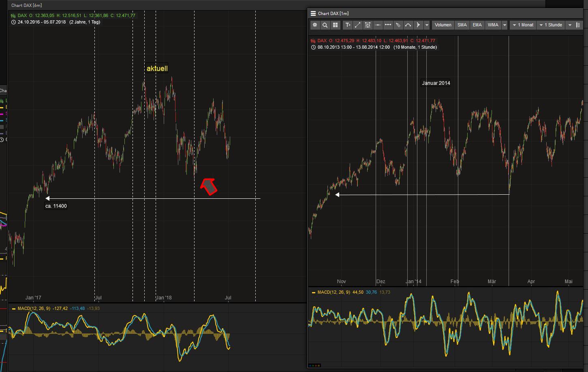Viewport: 588px width, 372px height.
Task: Expand more drawing tools dropdown arrow
Action: click(x=427, y=25)
